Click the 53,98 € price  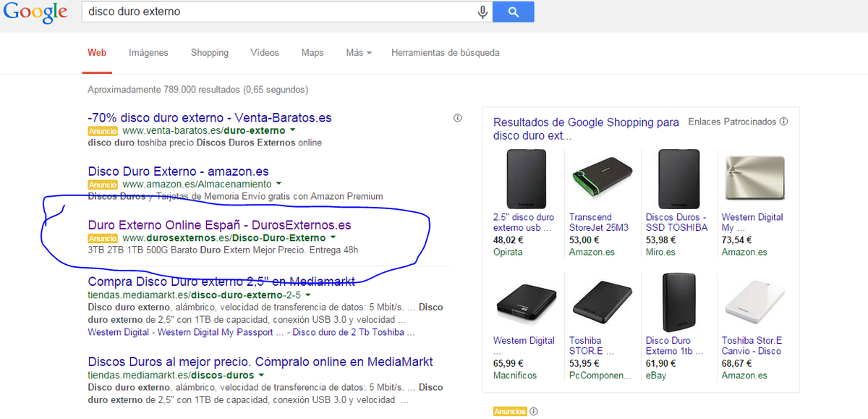(x=661, y=240)
